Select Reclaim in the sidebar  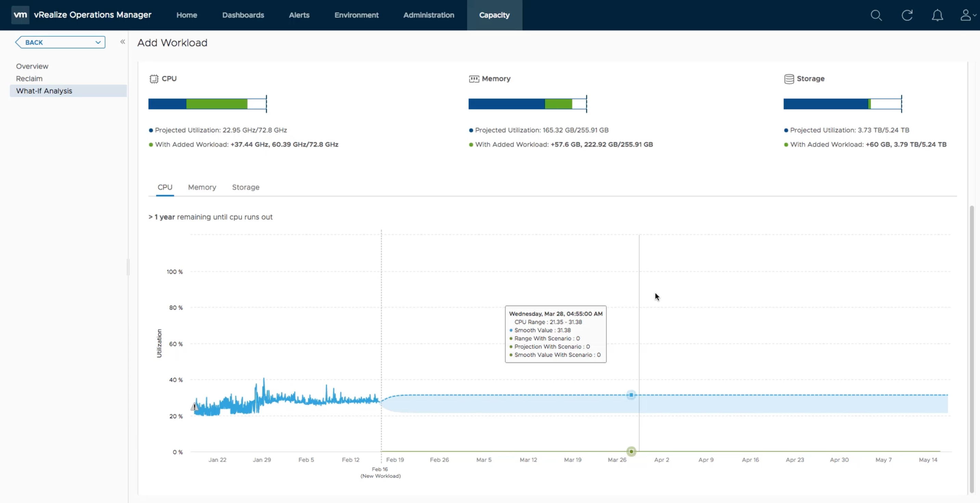point(29,78)
